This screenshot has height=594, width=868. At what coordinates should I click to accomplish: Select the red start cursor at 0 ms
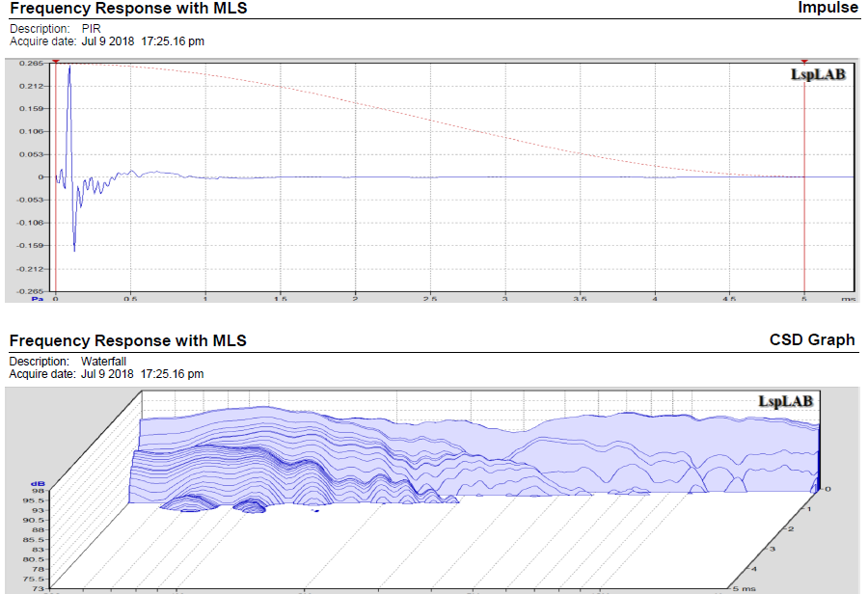coord(55,176)
